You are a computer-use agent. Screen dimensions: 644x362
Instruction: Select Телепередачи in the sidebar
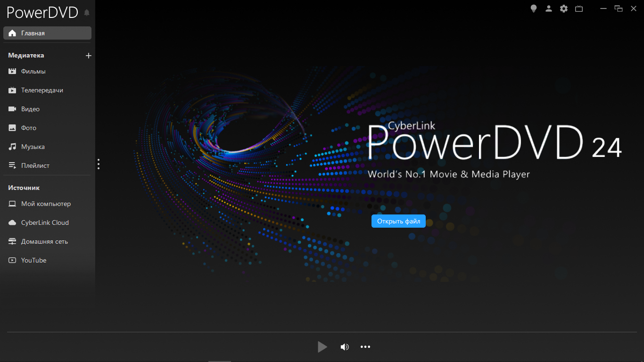41,90
